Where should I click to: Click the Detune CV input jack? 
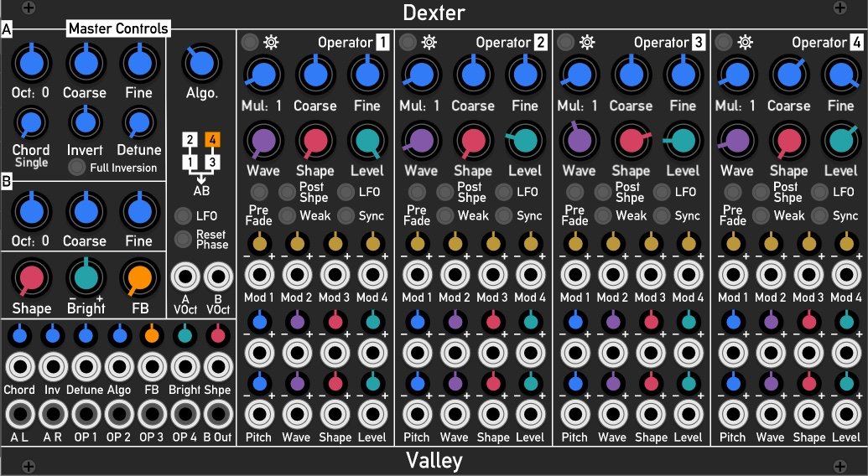pyautogui.click(x=86, y=366)
